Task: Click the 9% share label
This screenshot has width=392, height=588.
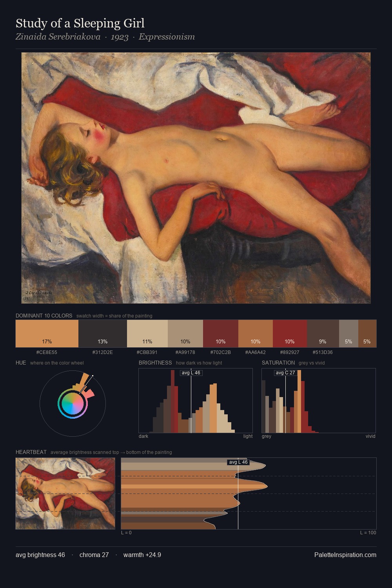Action: pos(323,341)
